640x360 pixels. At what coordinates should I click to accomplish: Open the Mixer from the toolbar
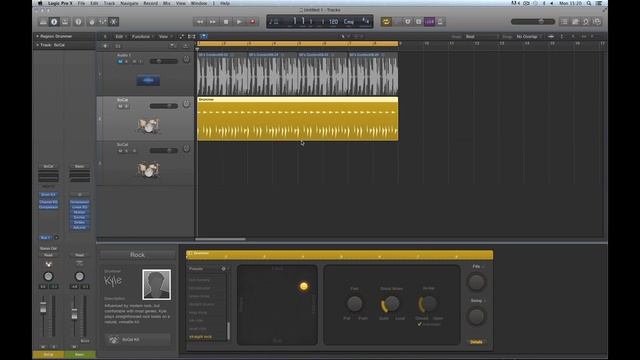coord(102,22)
